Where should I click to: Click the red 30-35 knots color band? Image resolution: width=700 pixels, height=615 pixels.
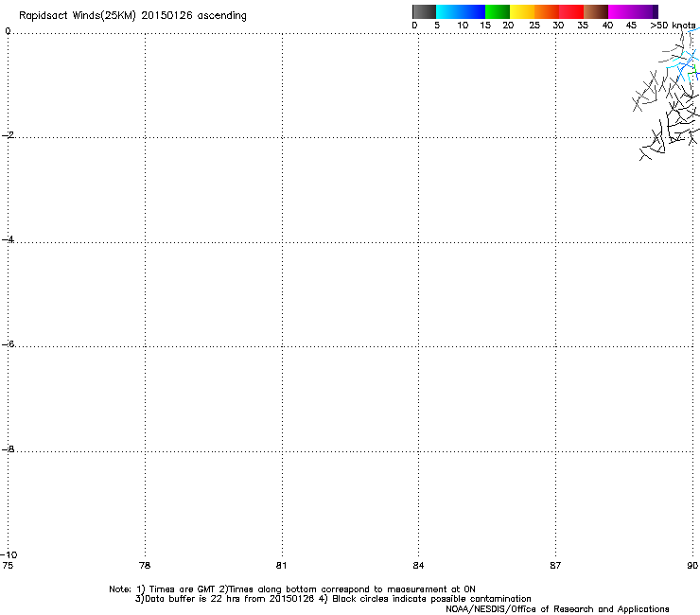point(571,11)
